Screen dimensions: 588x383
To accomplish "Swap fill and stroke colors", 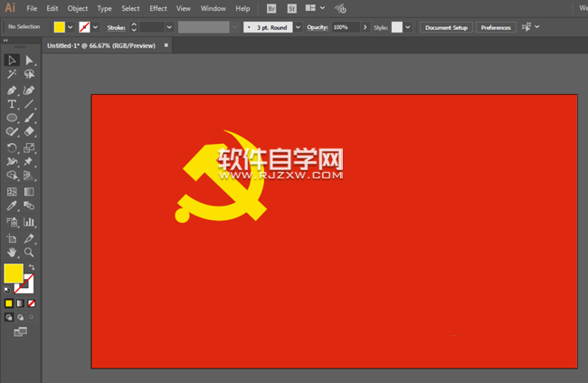I will coord(32,267).
